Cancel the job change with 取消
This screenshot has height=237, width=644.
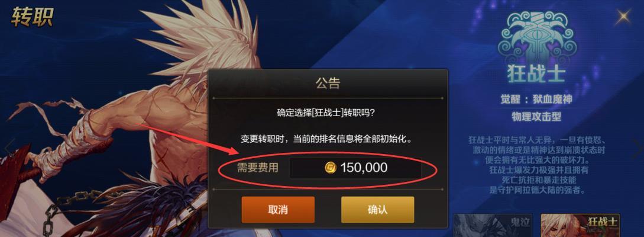278,209
